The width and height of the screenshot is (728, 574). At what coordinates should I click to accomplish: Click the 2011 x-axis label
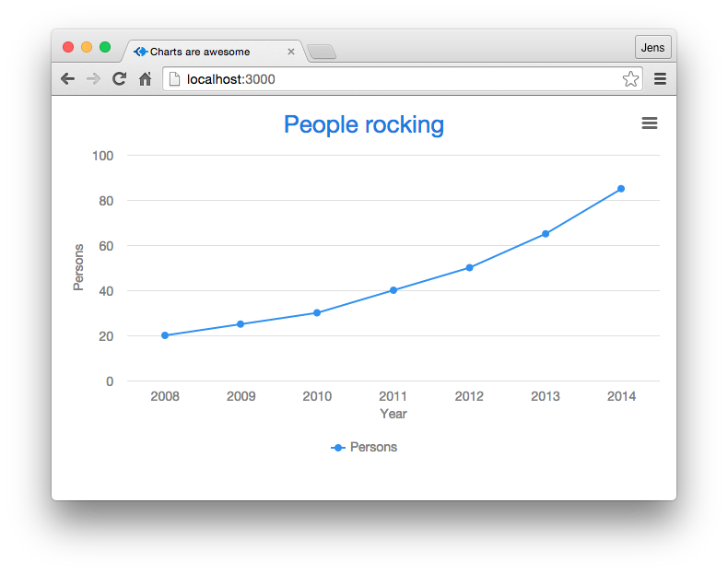[393, 396]
